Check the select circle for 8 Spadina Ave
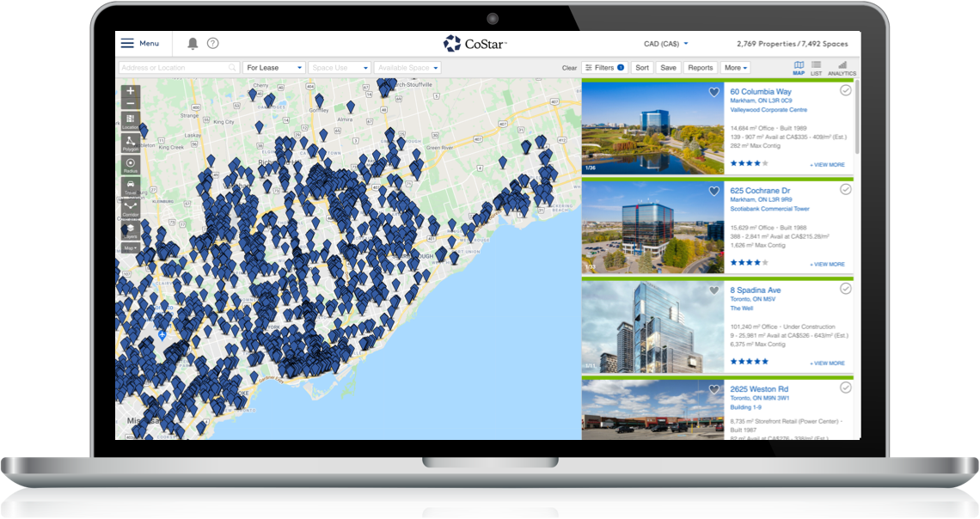The image size is (980, 519). tap(845, 289)
